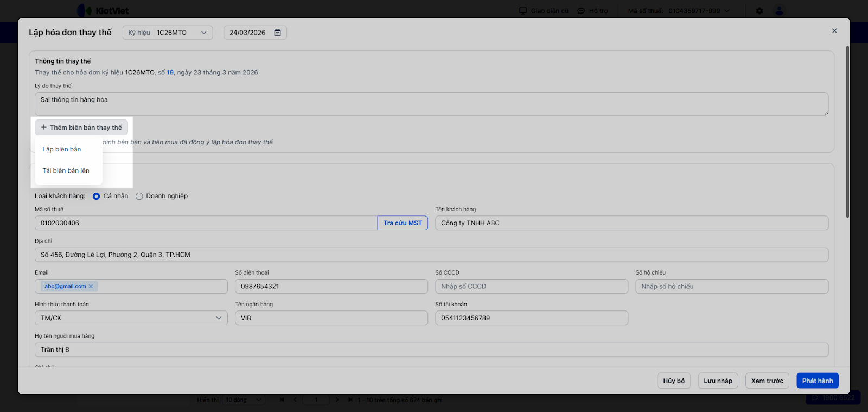Close the Lập hóa đơn thay thế dialog
868x412 pixels.
click(x=834, y=31)
